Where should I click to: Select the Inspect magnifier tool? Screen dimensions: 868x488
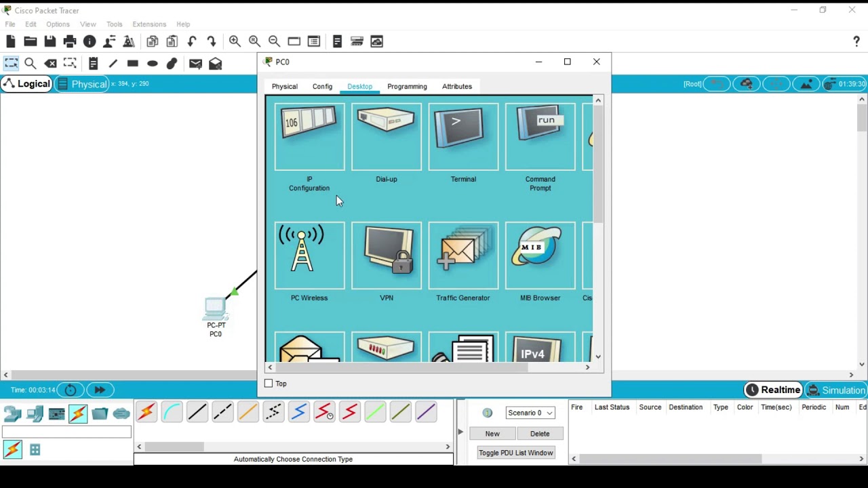pos(31,64)
